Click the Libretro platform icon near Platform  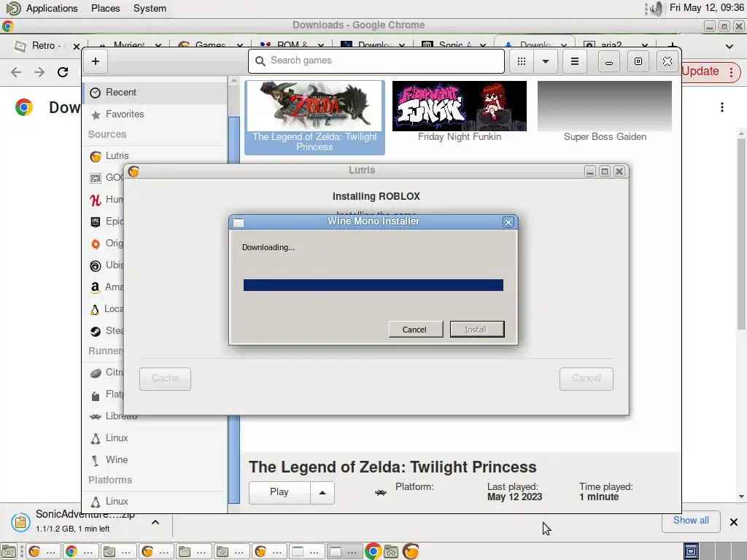click(380, 493)
